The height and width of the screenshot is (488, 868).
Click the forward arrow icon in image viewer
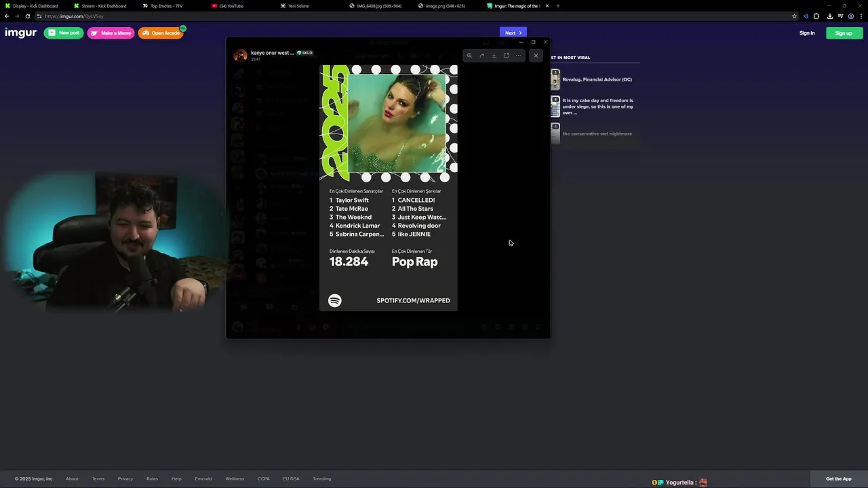[x=481, y=56]
